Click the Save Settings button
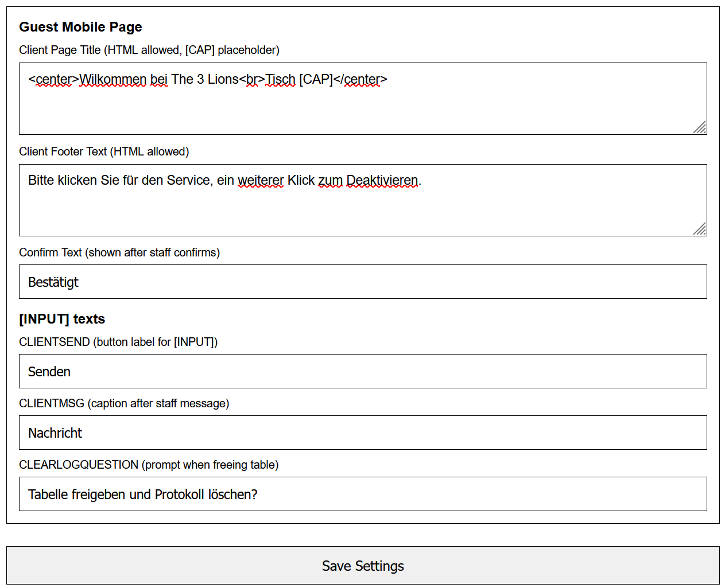 click(362, 566)
